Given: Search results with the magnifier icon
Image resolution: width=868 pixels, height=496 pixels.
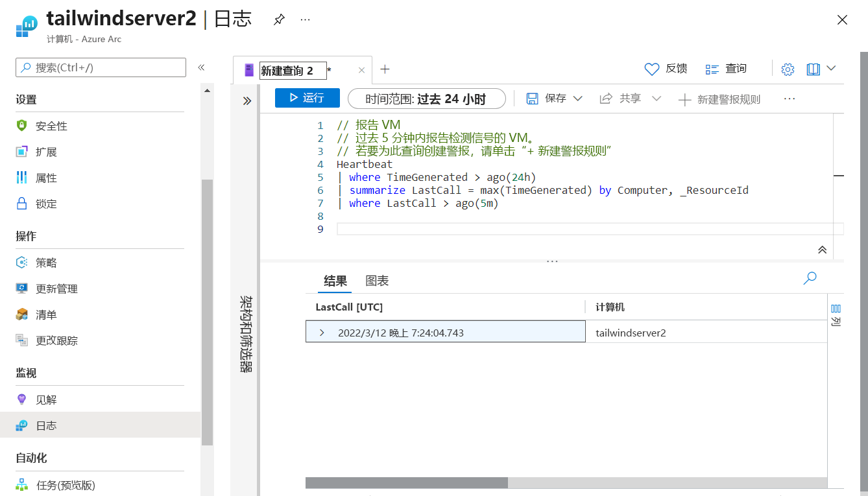Looking at the screenshot, I should point(810,278).
